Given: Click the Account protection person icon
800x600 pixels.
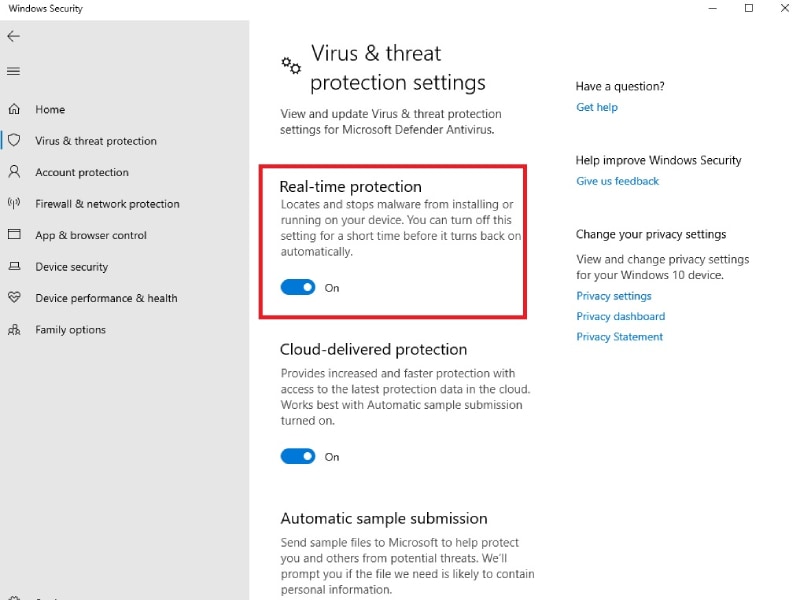Looking at the screenshot, I should [x=14, y=172].
